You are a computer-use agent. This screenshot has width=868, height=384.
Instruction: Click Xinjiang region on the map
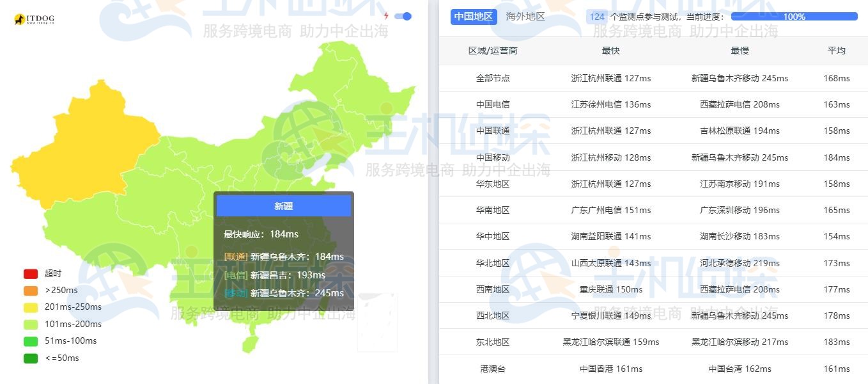(x=89, y=141)
